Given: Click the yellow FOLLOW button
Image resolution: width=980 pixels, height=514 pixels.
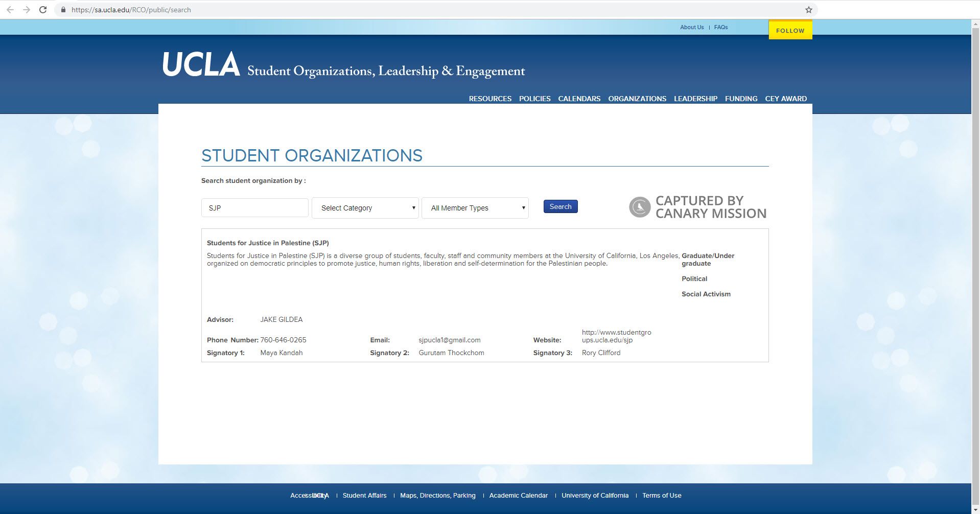Looking at the screenshot, I should coord(790,31).
